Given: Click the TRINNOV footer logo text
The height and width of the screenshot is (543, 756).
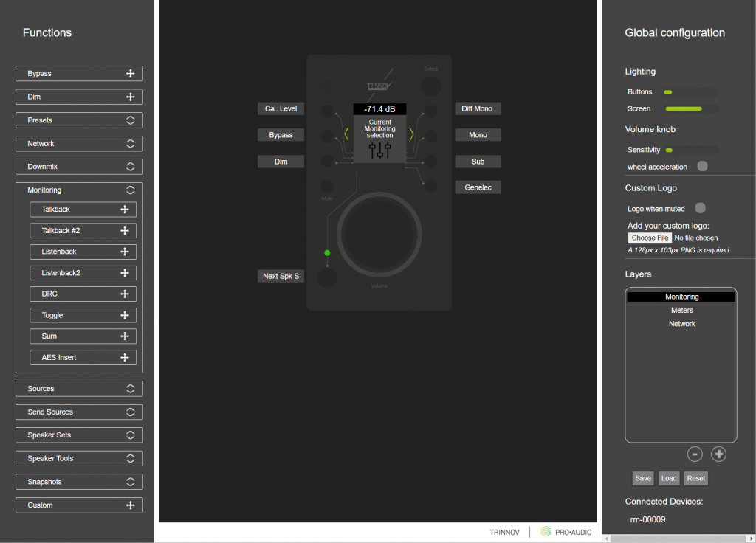Looking at the screenshot, I should 504,533.
